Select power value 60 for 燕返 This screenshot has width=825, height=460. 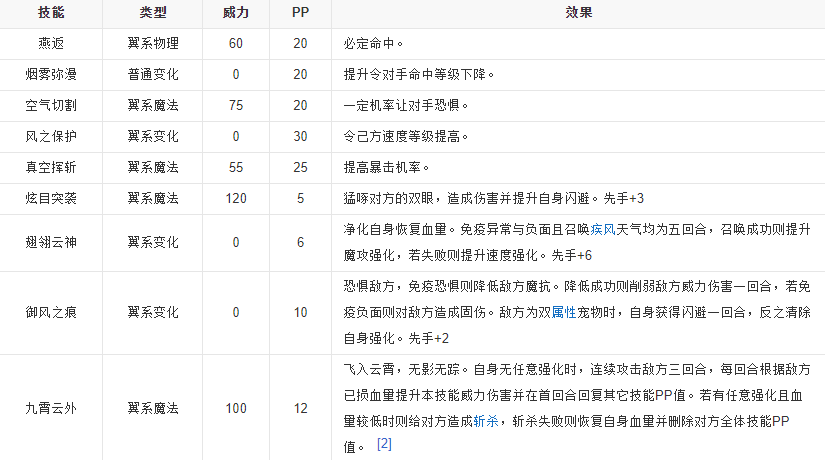[x=236, y=44]
